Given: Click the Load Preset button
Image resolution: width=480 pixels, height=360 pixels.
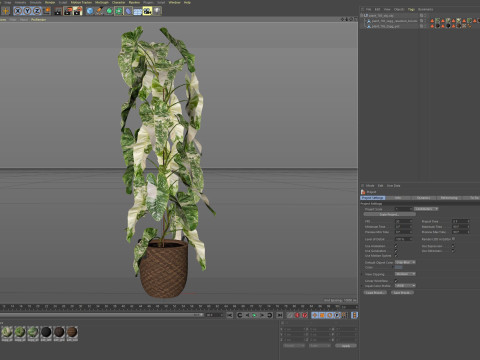Looking at the screenshot, I should (x=375, y=293).
